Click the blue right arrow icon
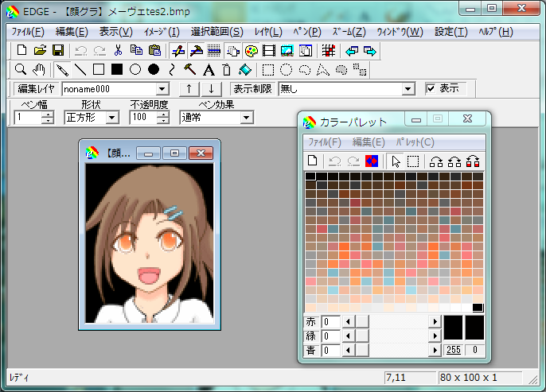The height and width of the screenshot is (392, 546). click(370, 51)
